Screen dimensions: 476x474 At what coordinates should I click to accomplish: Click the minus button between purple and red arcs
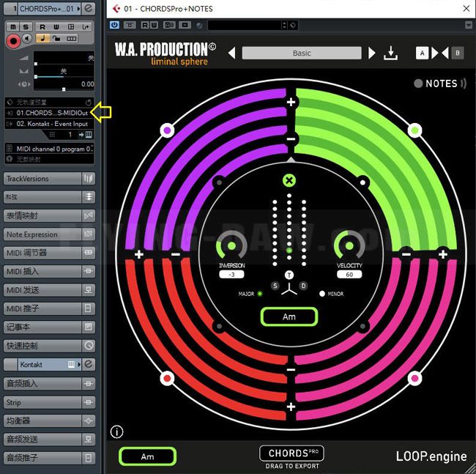click(x=176, y=254)
